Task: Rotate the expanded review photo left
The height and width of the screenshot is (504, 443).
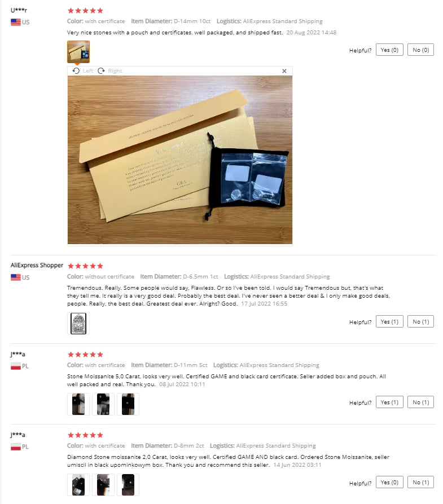Action: (83, 70)
